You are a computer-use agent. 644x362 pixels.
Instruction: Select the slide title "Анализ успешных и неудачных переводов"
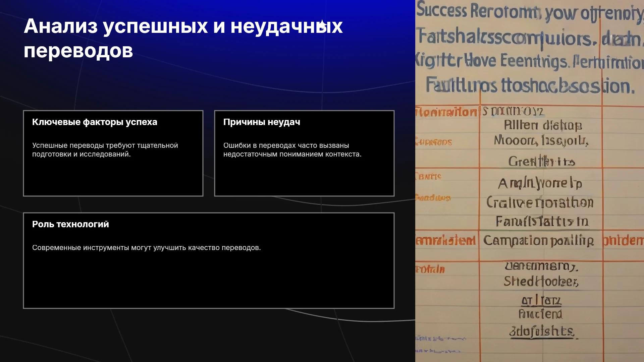(183, 38)
